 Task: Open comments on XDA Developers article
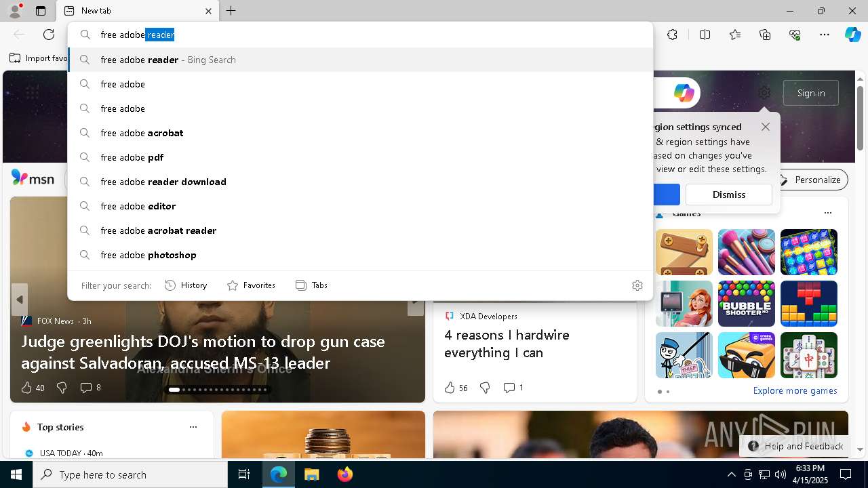coord(513,388)
